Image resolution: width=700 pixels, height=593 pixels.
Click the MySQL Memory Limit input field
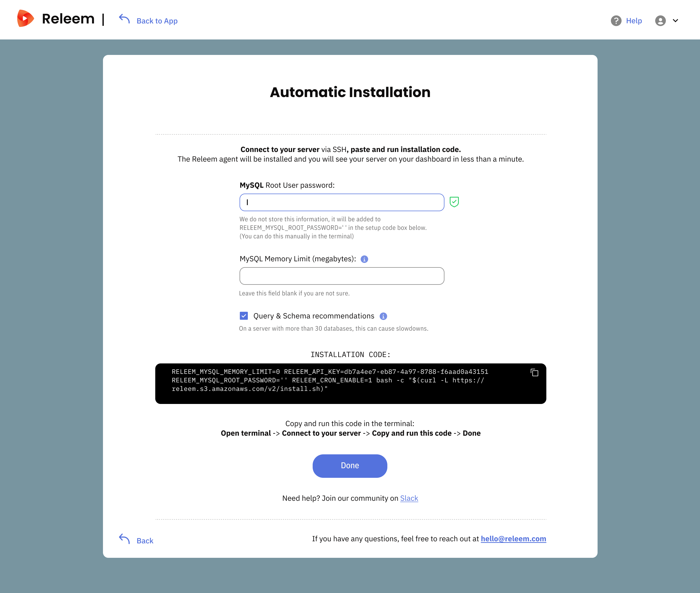341,276
